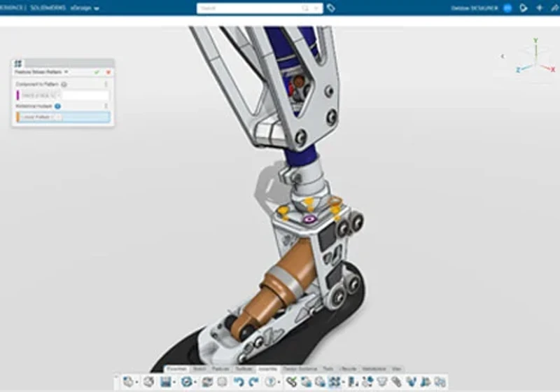Switch to the View toolbar tab
Viewport: 560px width, 392px height.
(396, 369)
